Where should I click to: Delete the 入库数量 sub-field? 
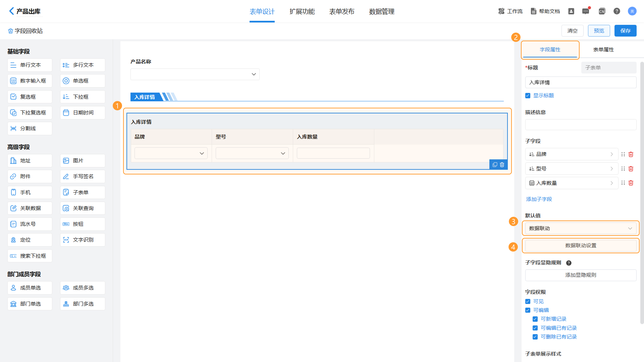tap(631, 183)
